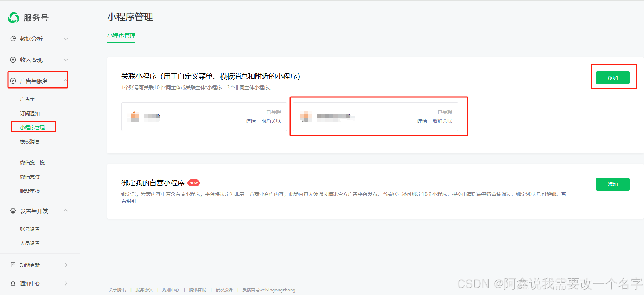This screenshot has width=644, height=295.
Task: Click the 功能更新 document icon
Action: [x=13, y=265]
